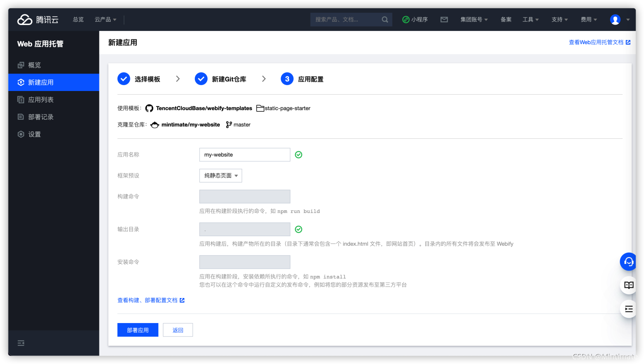Click the 安装命令 input field

[x=245, y=262]
